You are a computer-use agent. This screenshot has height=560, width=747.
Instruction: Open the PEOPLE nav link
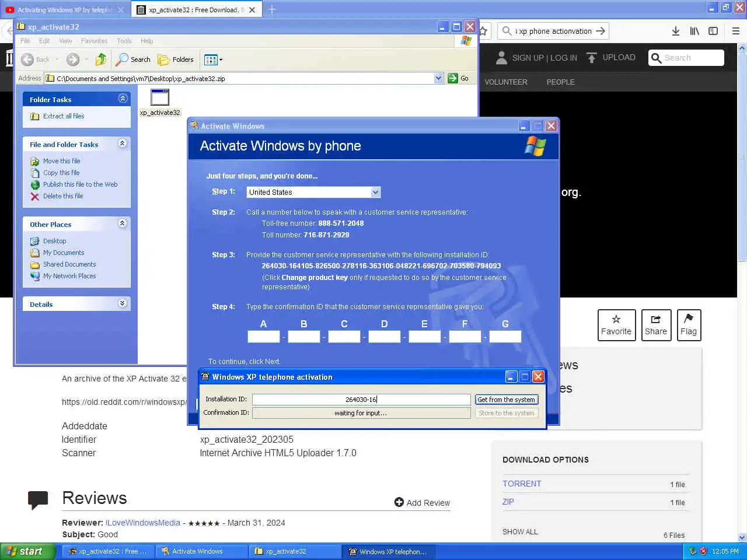point(561,82)
